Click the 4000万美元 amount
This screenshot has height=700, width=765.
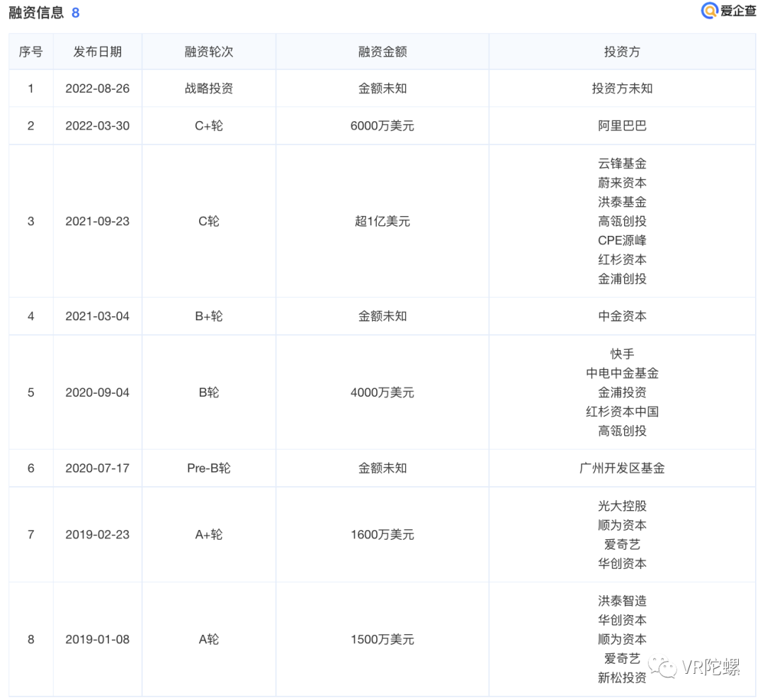pyautogui.click(x=382, y=393)
